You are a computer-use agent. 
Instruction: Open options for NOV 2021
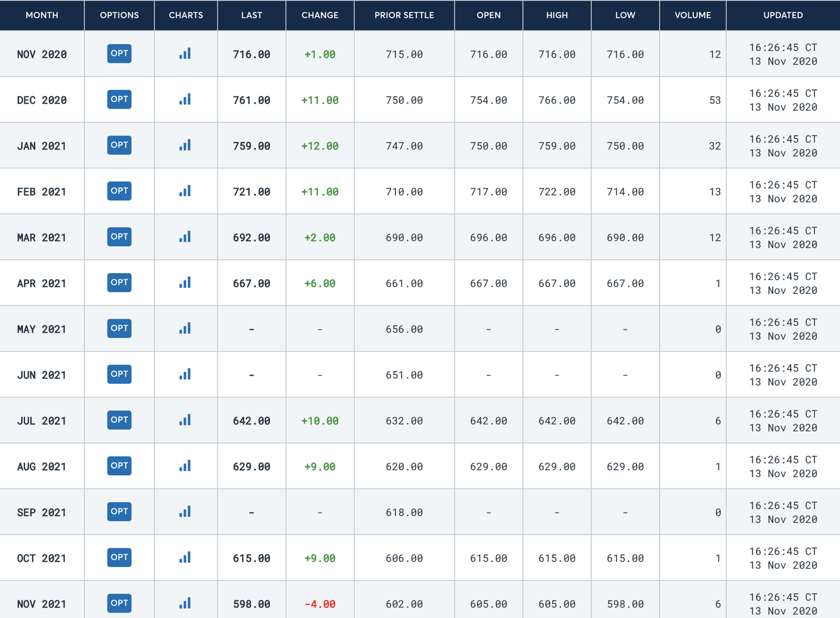click(x=119, y=603)
